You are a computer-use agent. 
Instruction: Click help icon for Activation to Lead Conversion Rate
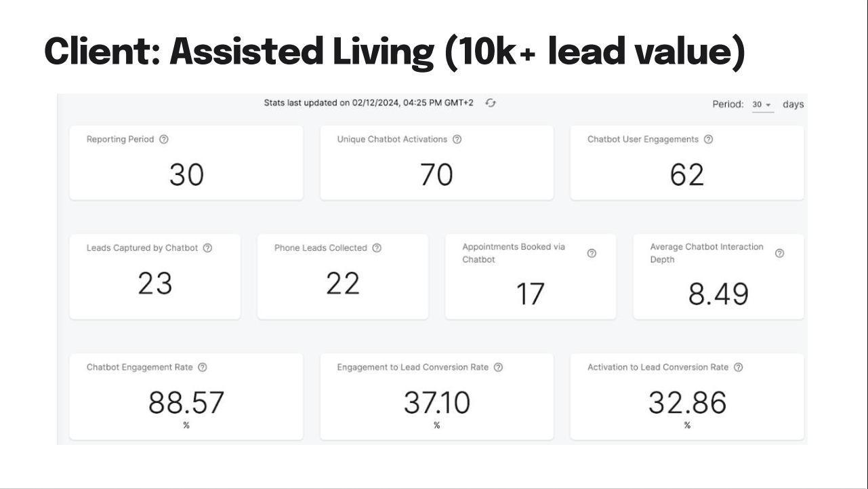(x=739, y=368)
